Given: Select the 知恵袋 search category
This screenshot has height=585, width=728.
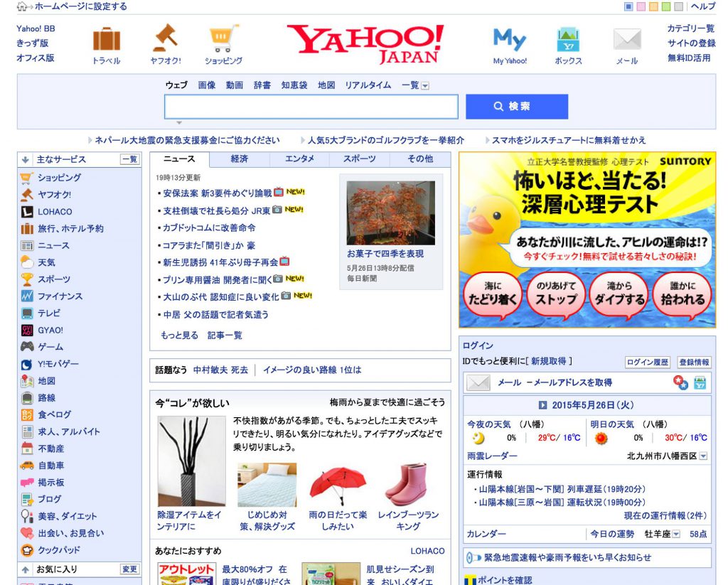Looking at the screenshot, I should click(x=294, y=85).
